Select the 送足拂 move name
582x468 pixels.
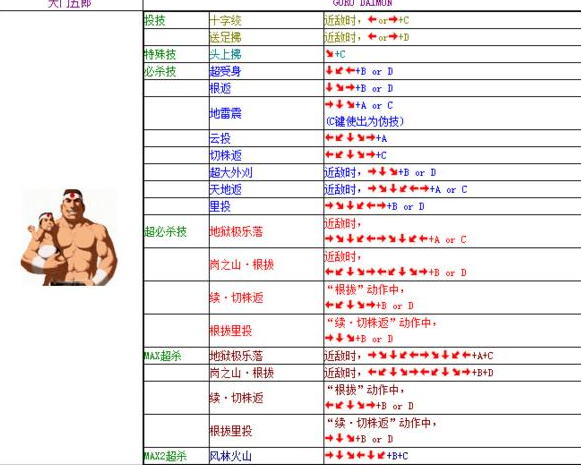click(225, 37)
